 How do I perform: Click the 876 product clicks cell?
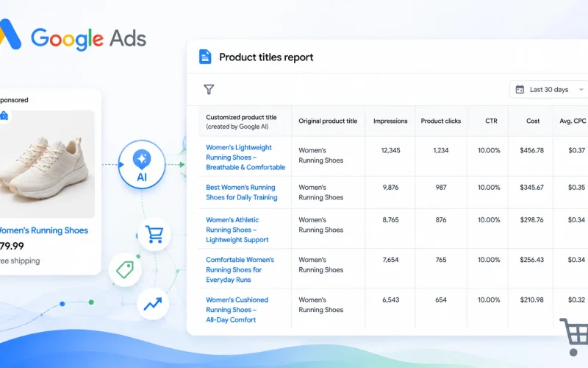[441, 220]
